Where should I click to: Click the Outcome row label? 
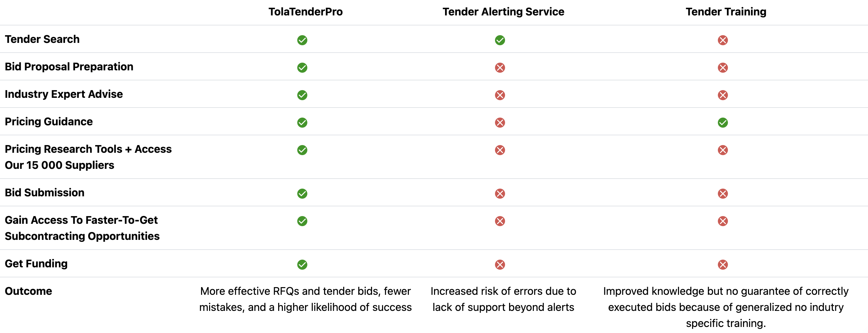click(x=28, y=291)
